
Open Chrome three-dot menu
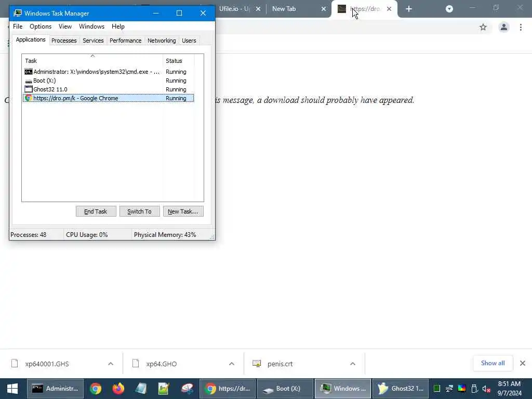click(x=521, y=27)
